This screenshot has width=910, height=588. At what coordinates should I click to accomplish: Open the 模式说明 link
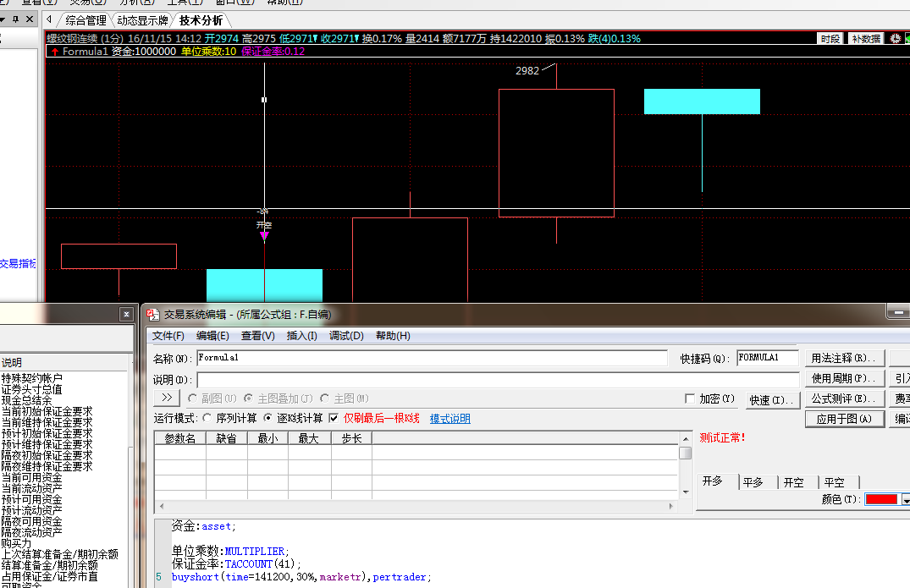click(x=449, y=419)
